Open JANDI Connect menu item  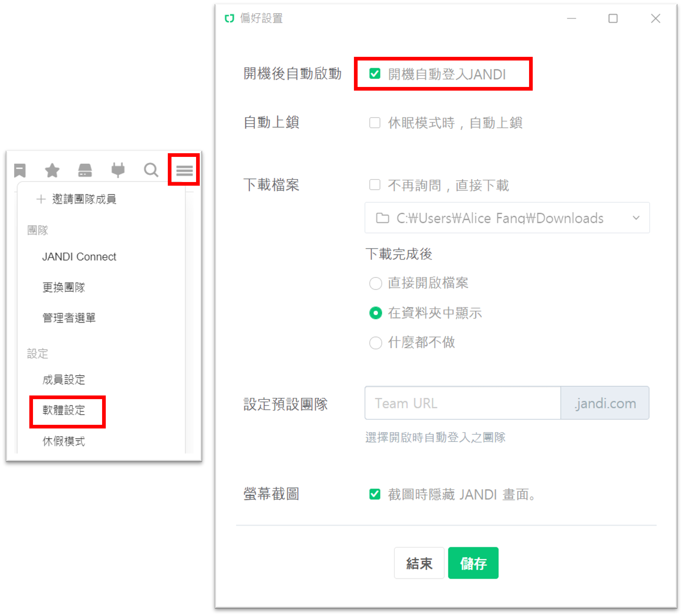[79, 257]
